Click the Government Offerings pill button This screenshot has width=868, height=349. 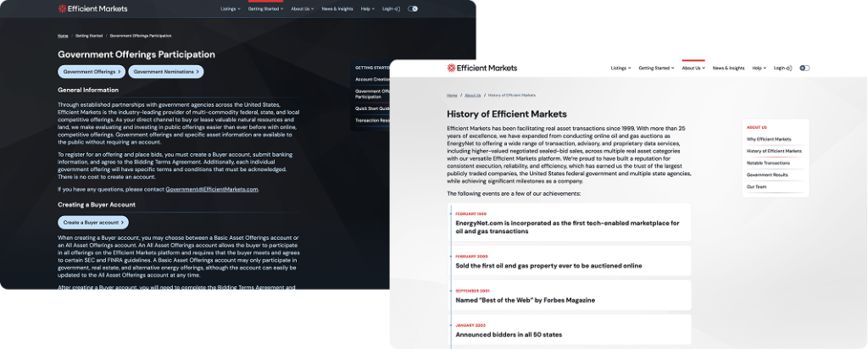[92, 72]
